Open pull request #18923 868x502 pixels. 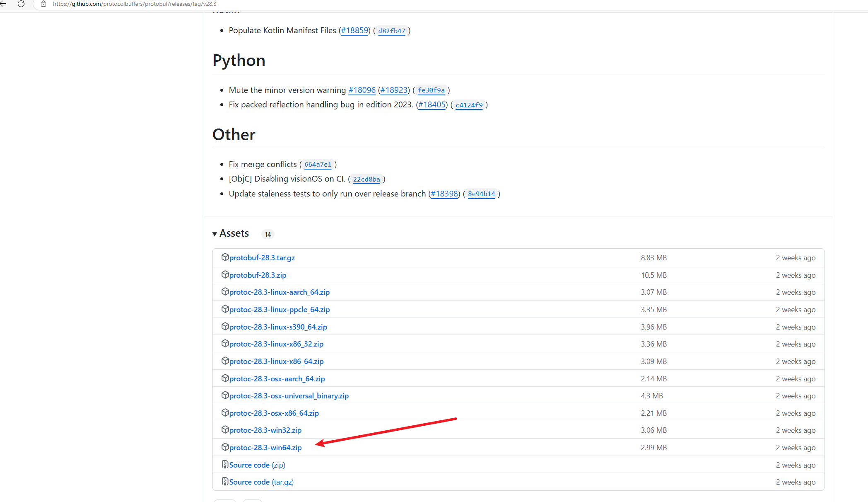point(394,90)
